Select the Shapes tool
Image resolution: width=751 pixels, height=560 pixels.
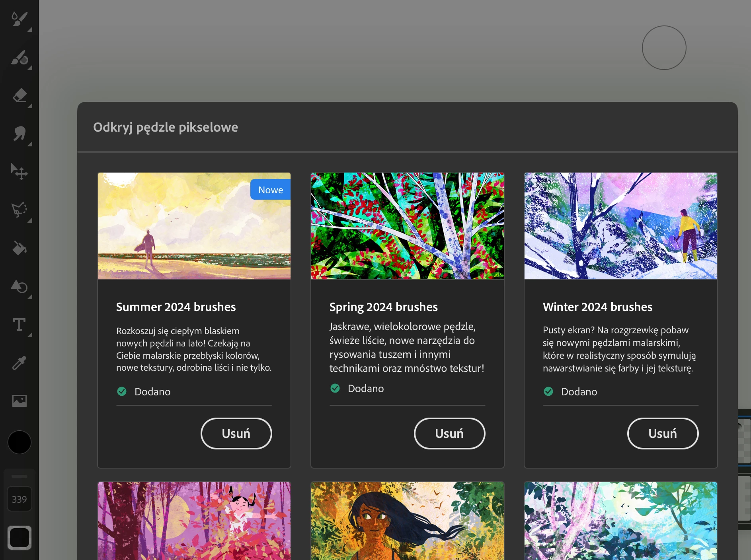click(19, 286)
